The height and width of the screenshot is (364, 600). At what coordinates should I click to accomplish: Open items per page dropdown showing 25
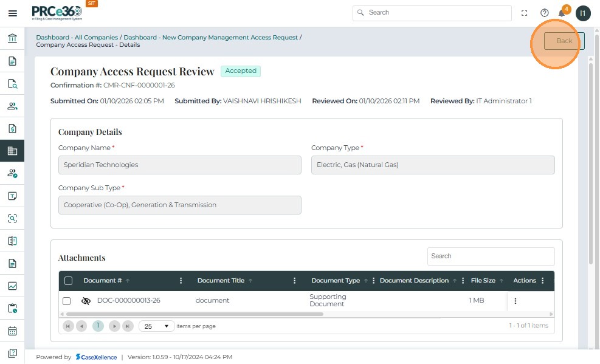(156, 326)
